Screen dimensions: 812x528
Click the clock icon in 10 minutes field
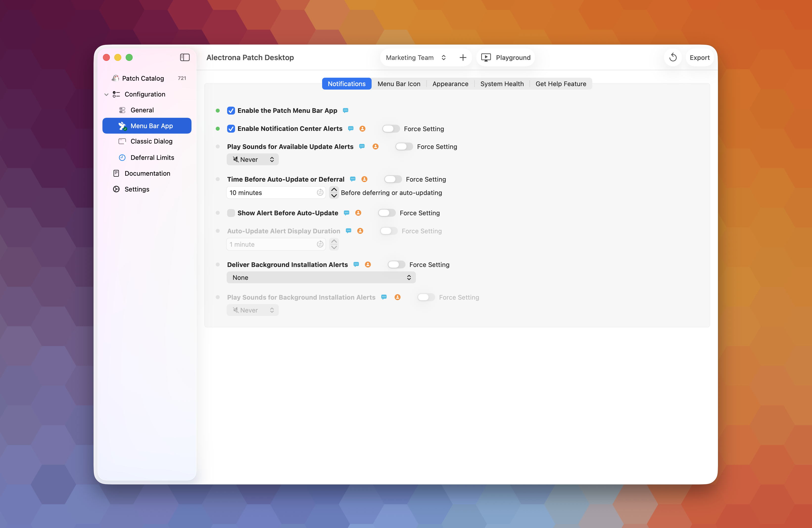[320, 192]
